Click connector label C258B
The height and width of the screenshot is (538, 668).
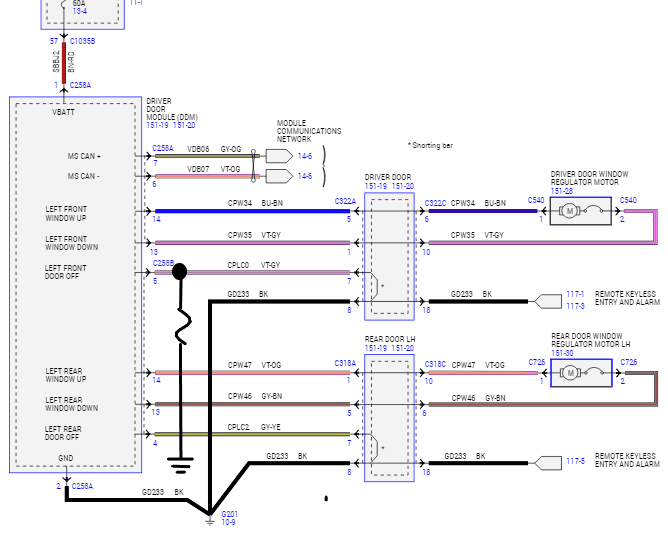pyautogui.click(x=163, y=263)
